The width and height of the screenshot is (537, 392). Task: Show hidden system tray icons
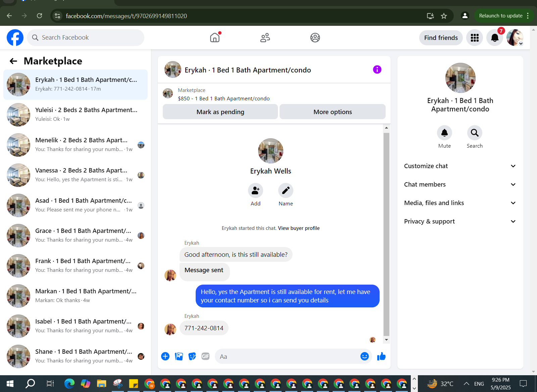click(467, 384)
